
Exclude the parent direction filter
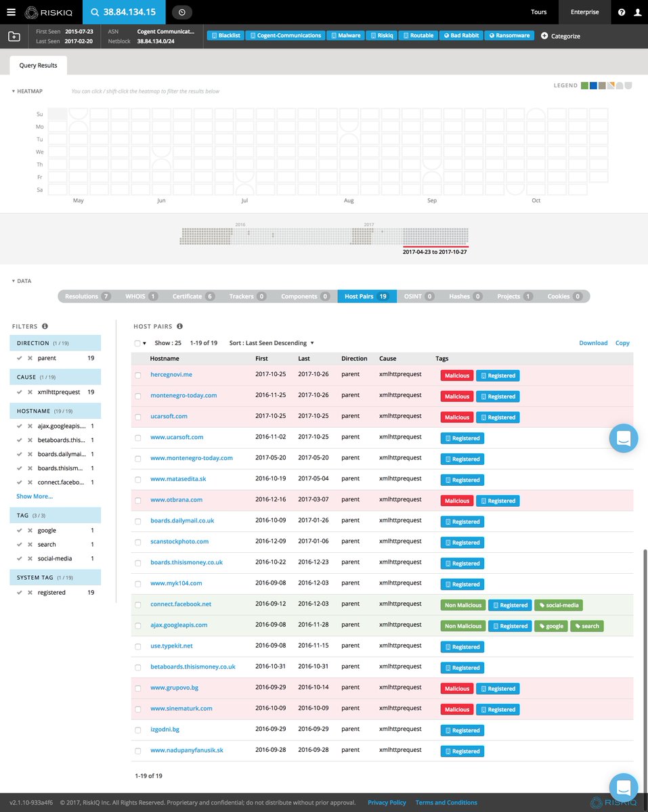30,358
